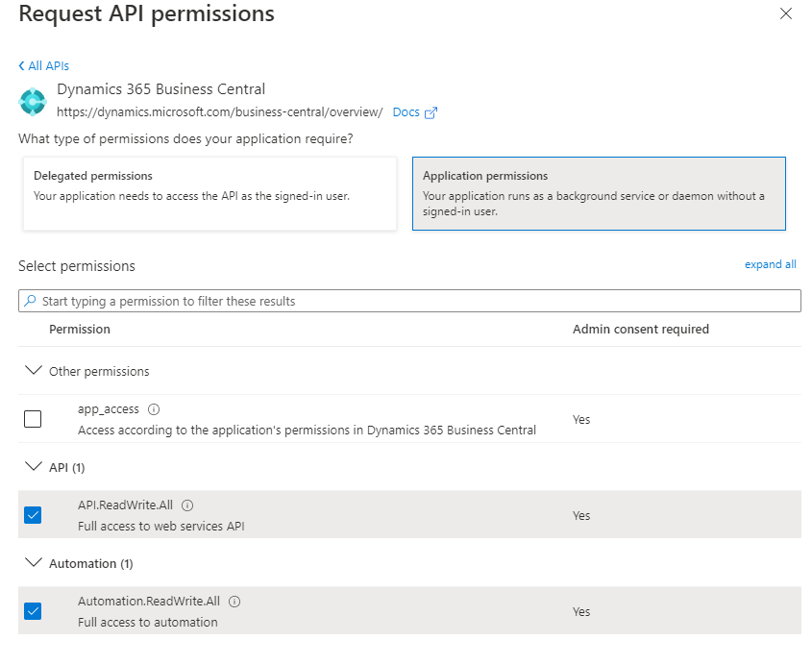812x665 pixels.
Task: Click the back chevron beside All APIs
Action: [x=21, y=66]
